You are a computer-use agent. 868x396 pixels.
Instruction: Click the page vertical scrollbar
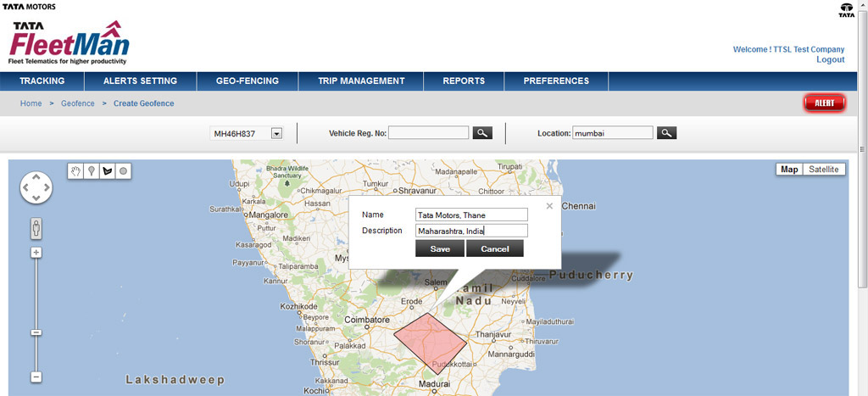862,149
